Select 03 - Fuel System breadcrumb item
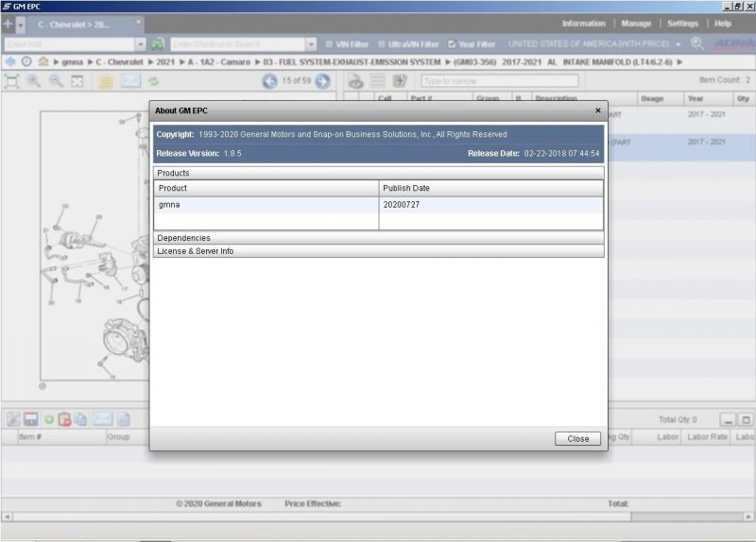The image size is (756, 542). pyautogui.click(x=352, y=62)
